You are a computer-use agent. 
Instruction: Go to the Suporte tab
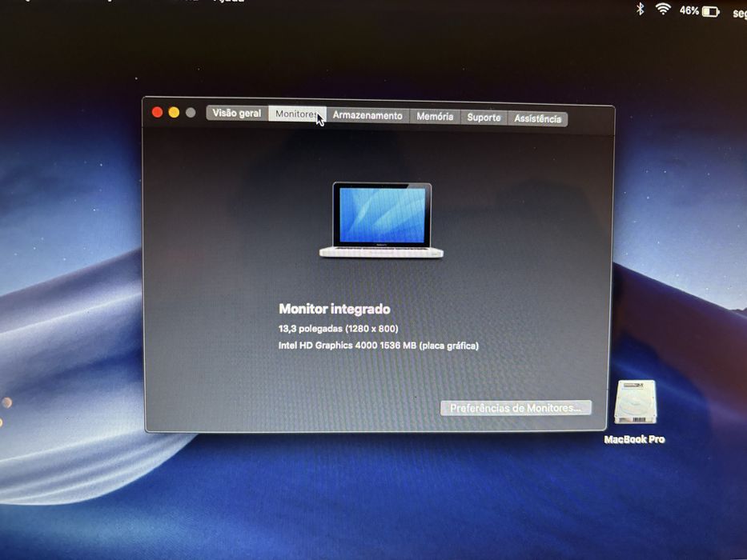tap(484, 118)
